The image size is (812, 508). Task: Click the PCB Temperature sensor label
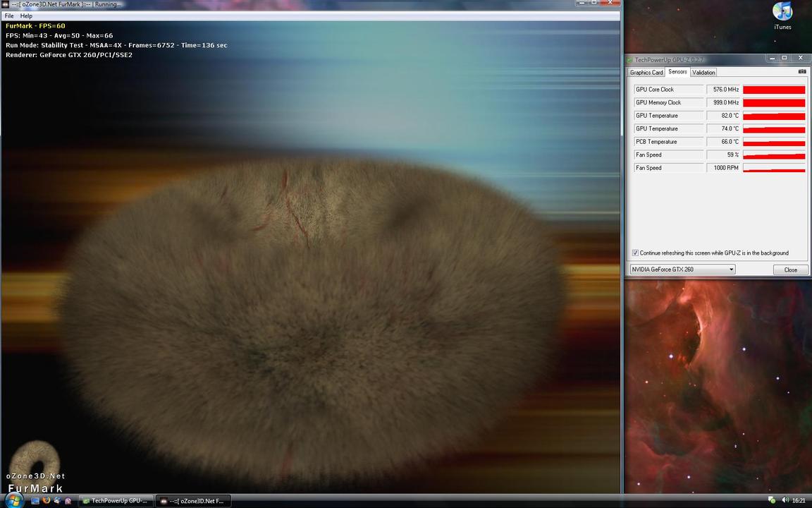point(668,142)
